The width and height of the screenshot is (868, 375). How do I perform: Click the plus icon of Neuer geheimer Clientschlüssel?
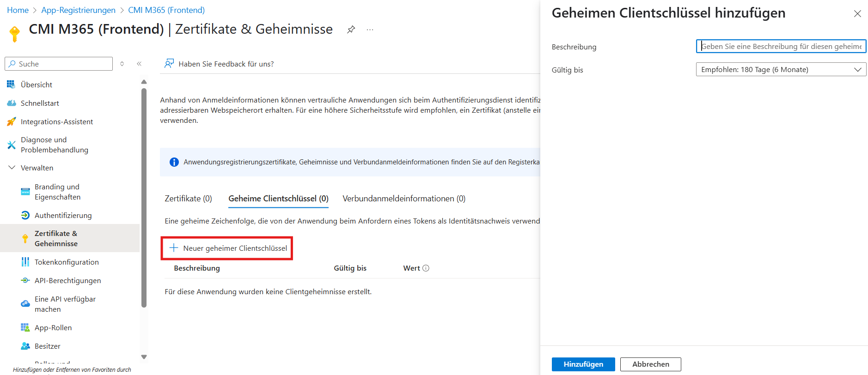tap(174, 248)
